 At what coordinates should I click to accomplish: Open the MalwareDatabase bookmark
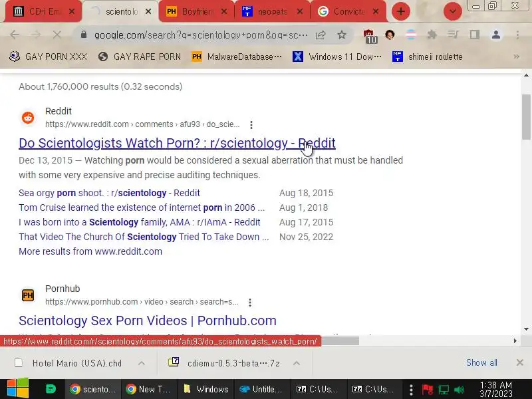(237, 57)
